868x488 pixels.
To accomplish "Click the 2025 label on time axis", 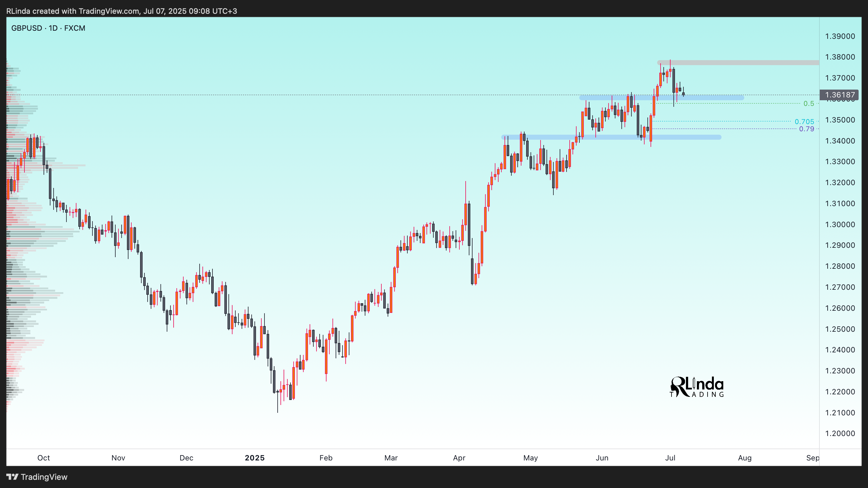I will (x=255, y=458).
